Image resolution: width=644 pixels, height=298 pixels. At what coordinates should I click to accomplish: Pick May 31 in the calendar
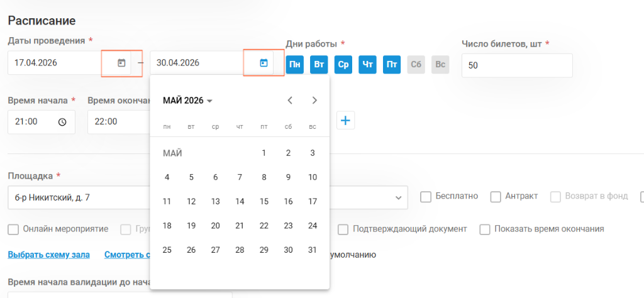pyautogui.click(x=313, y=250)
